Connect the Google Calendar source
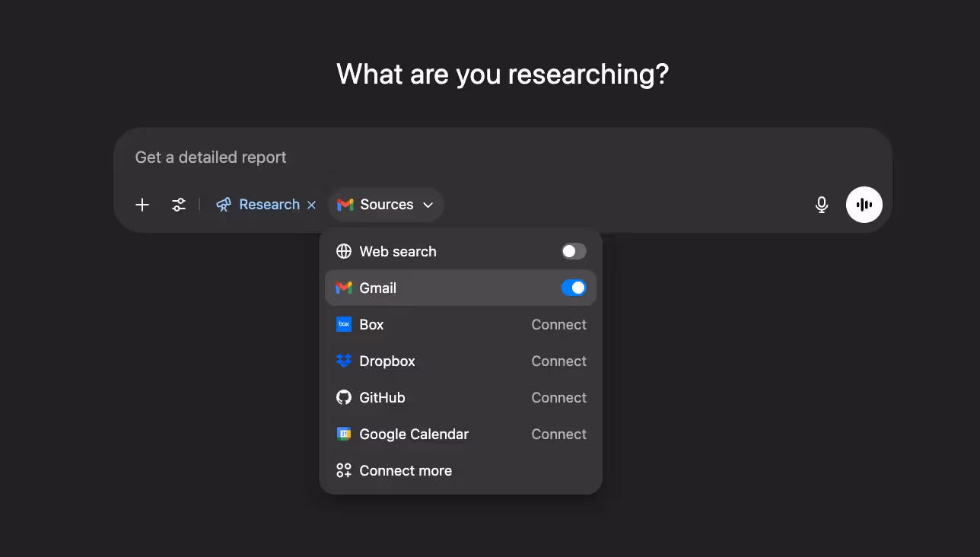 click(x=559, y=434)
